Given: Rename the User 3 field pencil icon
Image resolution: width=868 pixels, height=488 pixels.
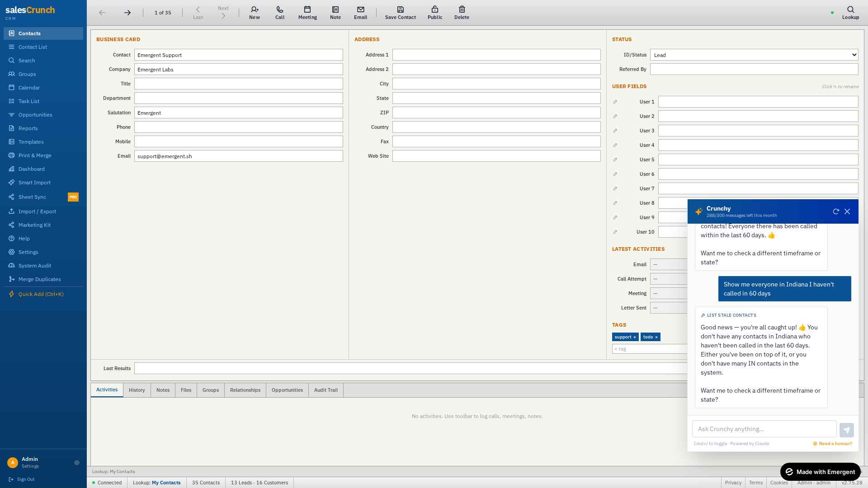Looking at the screenshot, I should tap(615, 131).
